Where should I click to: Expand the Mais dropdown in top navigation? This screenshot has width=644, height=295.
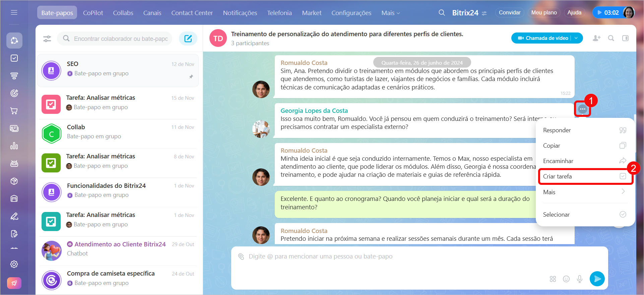pyautogui.click(x=390, y=13)
